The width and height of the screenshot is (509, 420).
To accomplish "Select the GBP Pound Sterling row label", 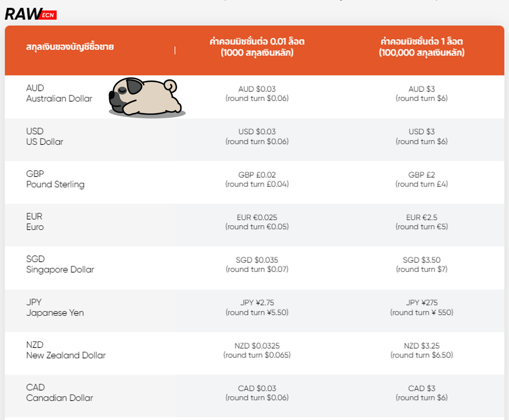I will [x=55, y=179].
